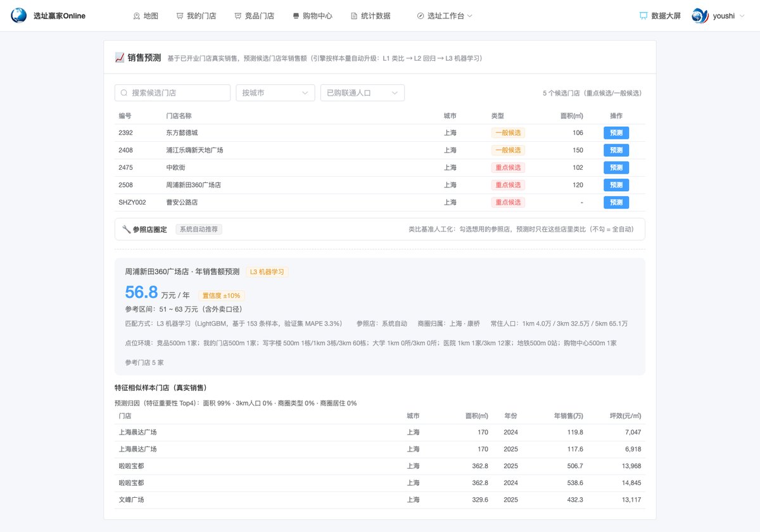The image size is (760, 532).
Task: Click the wrench icon beside 参照店圈定
Action: [126, 229]
